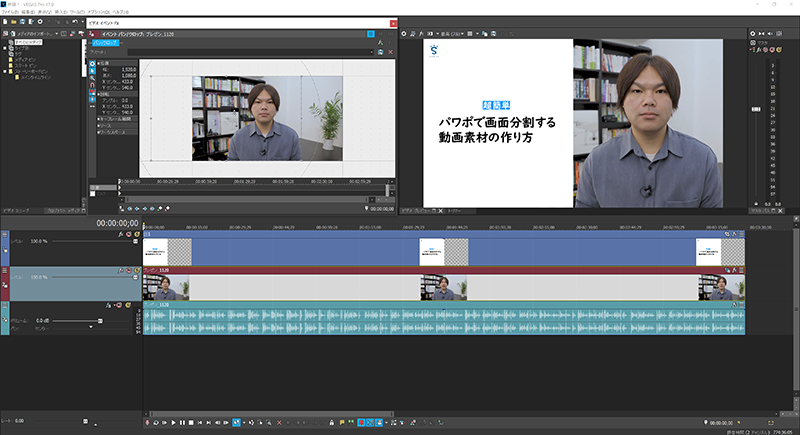
Task: Click the blue toggle button in Pan/Crop header
Action: coord(370,34)
